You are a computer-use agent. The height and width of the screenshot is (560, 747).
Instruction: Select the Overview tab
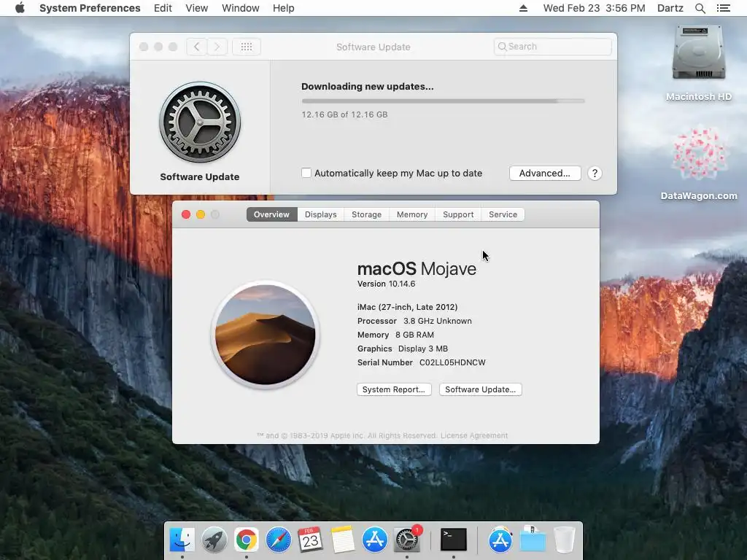point(271,214)
